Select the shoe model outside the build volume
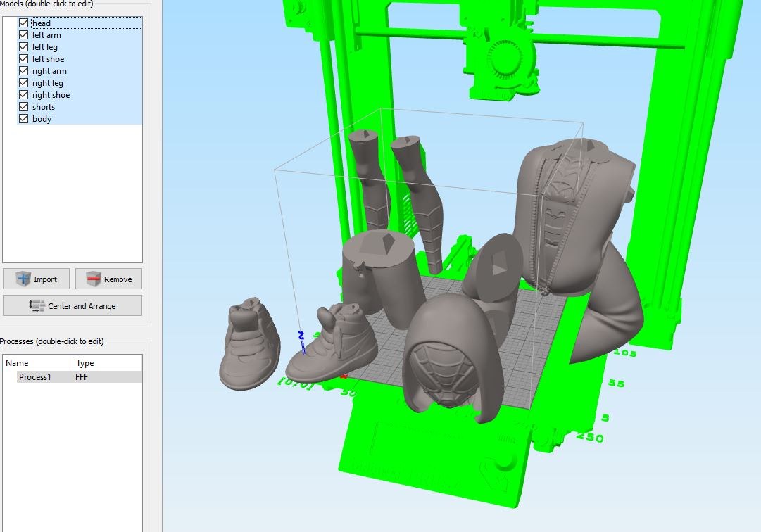 click(249, 343)
